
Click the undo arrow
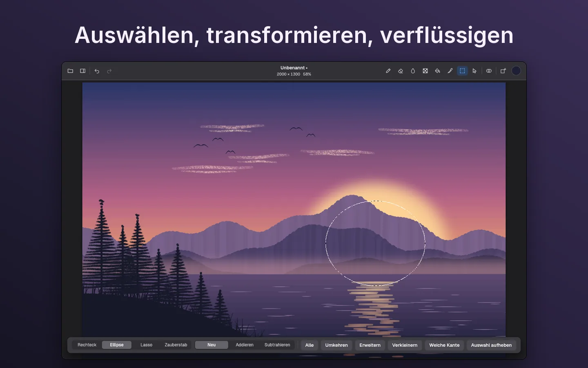[97, 71]
